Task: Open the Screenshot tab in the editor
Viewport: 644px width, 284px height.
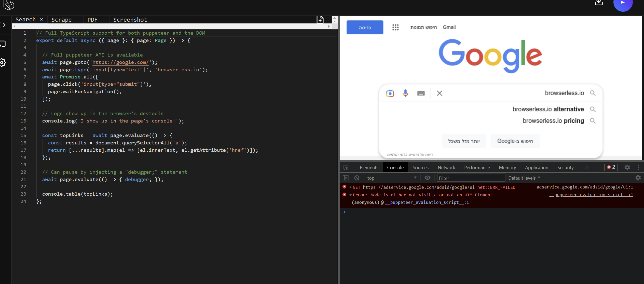Action: coord(130,20)
